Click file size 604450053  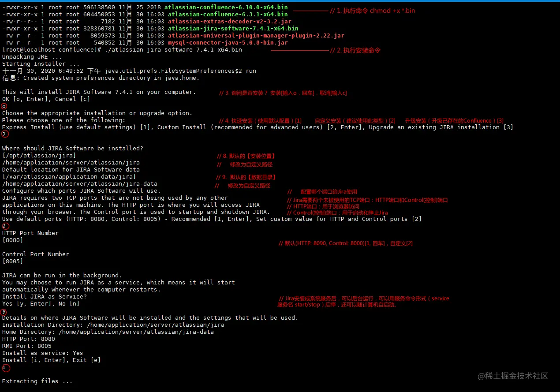coord(99,15)
